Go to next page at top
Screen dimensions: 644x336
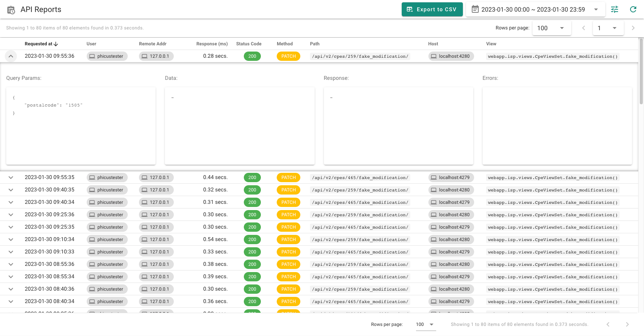633,28
